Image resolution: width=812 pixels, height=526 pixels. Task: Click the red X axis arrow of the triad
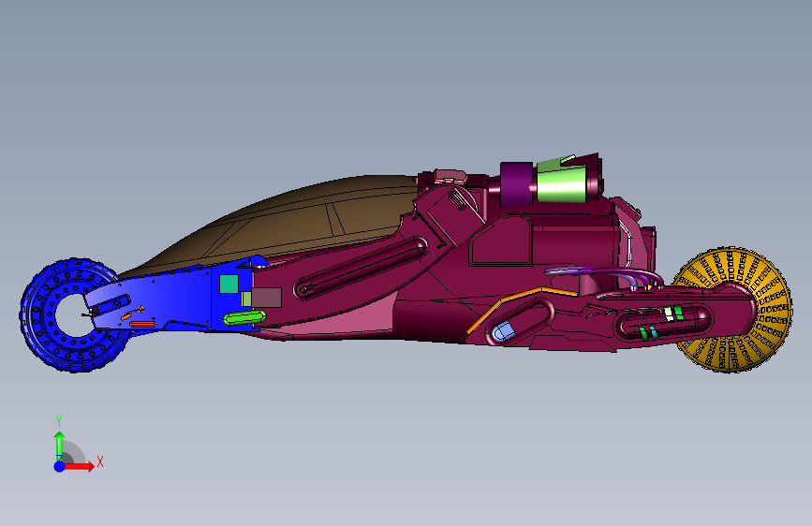79,466
